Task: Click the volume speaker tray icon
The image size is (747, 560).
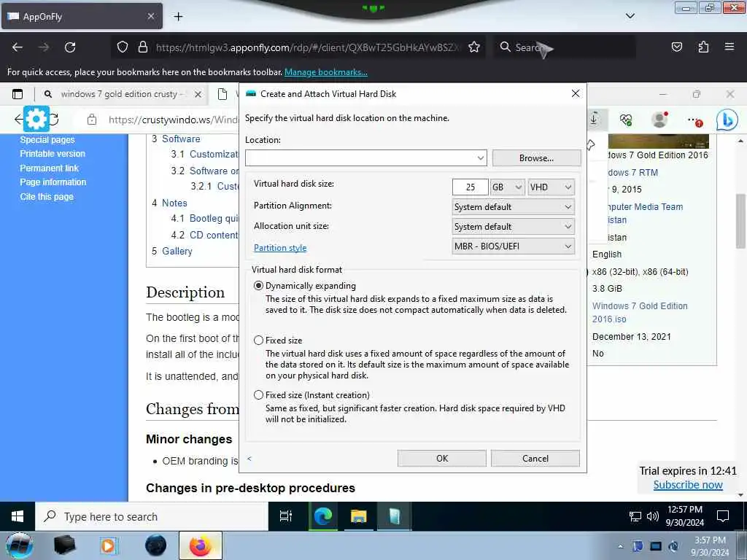Action: click(653, 516)
